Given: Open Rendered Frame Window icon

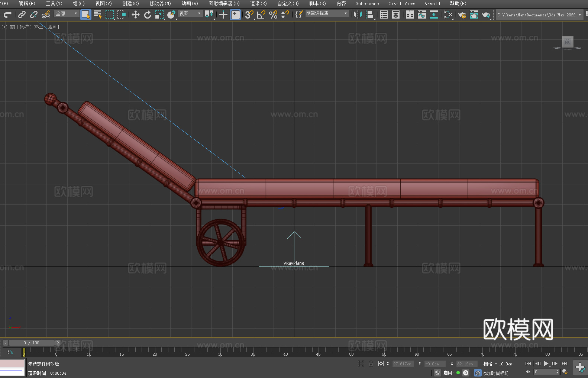Looking at the screenshot, I should [x=474, y=14].
